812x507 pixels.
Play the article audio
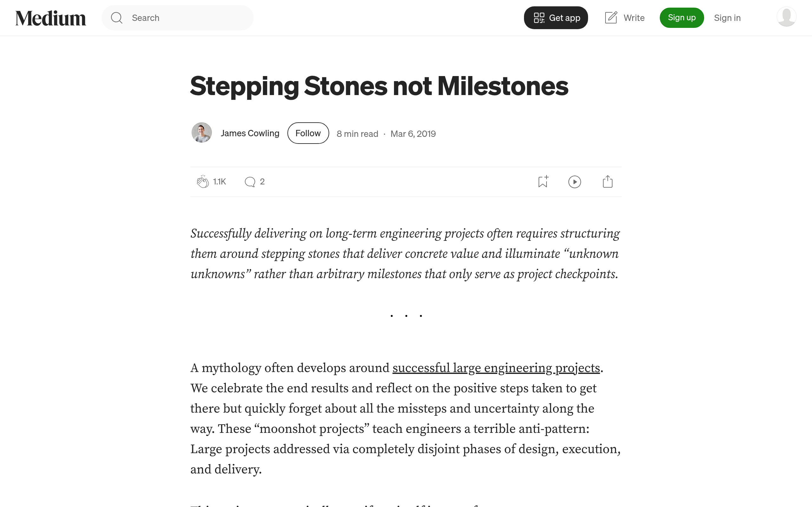coord(574,182)
